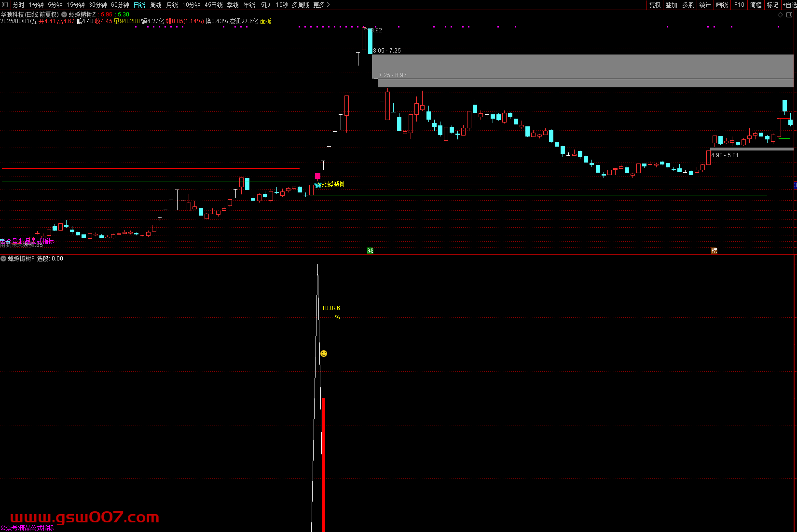The height and width of the screenshot is (532, 797).
Task: Select the 5分钟 period tab
Action: 55,5
